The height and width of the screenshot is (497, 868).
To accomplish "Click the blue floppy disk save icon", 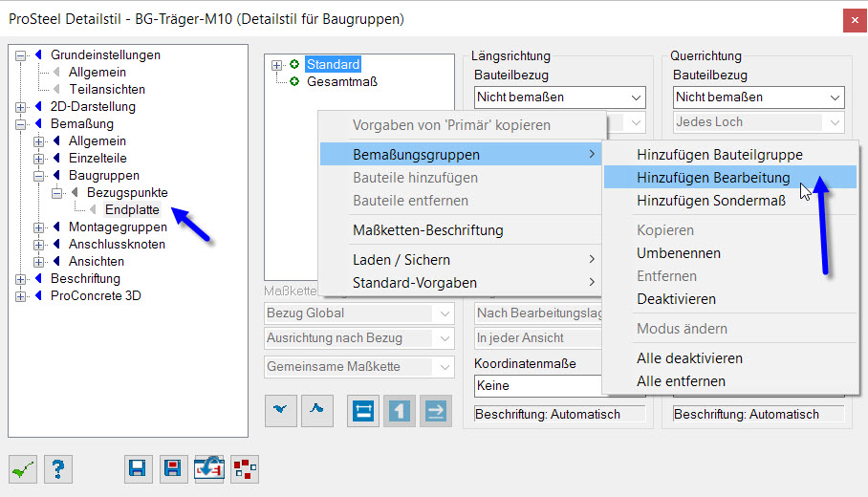I will tap(138, 469).
